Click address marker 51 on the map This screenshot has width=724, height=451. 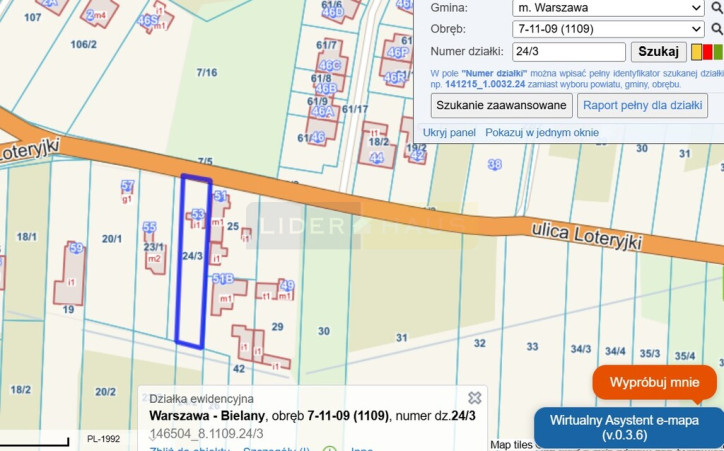coord(221,196)
